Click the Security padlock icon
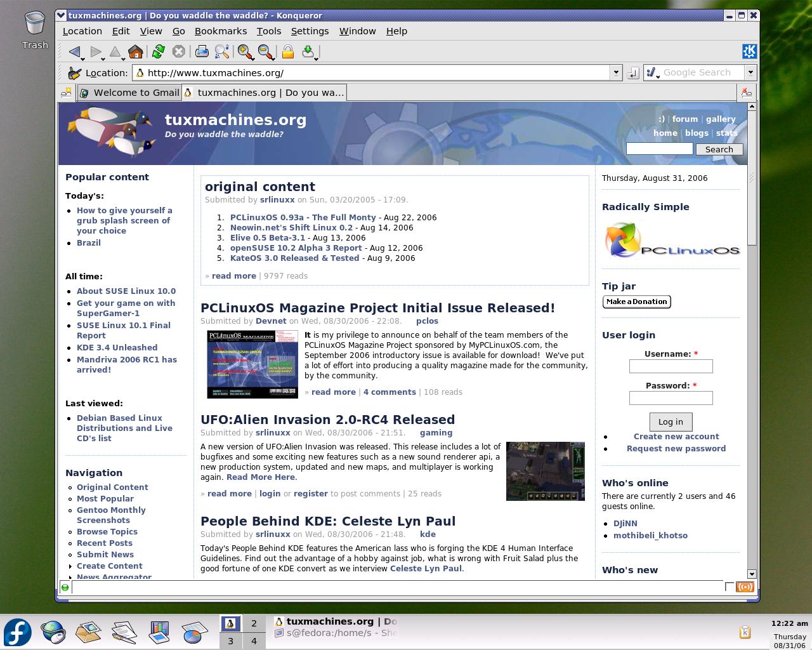The height and width of the screenshot is (650, 812). [x=288, y=52]
